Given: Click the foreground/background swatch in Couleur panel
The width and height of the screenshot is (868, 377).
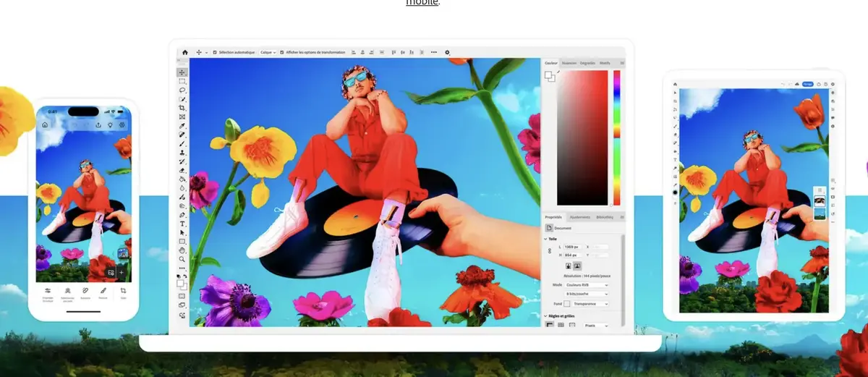Looking at the screenshot, I should coord(550,77).
